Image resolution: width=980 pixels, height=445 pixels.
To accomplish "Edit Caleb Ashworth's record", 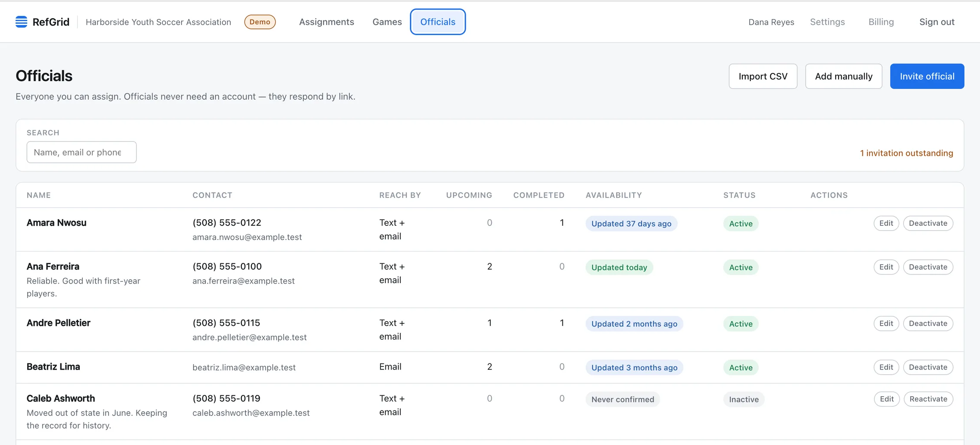I will [886, 399].
